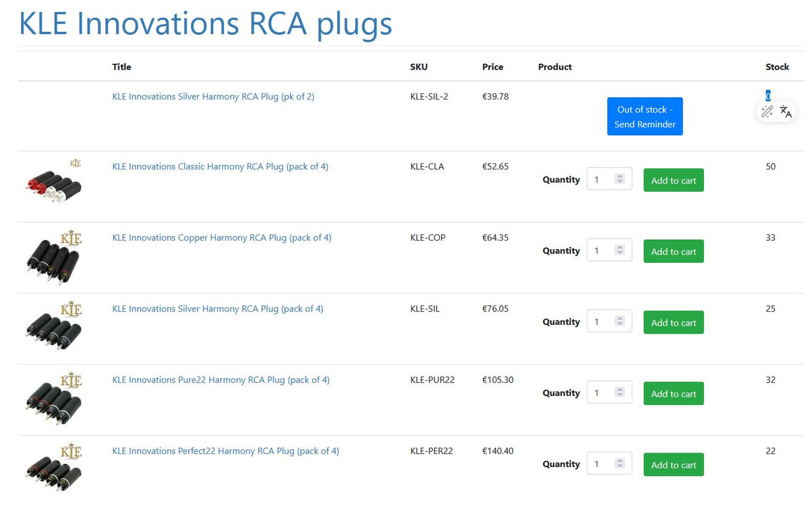Add the Pure22 Harmony RCA Plug to the cart
The height and width of the screenshot is (516, 812).
tap(674, 394)
